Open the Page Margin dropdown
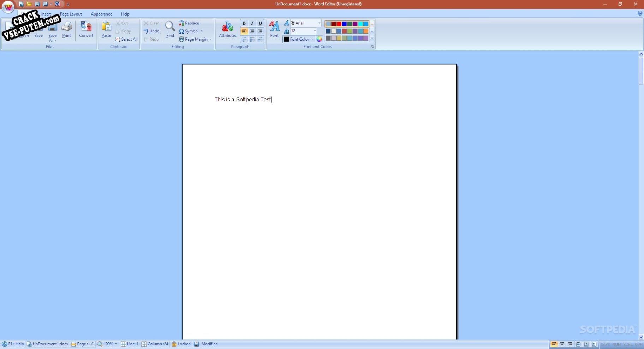This screenshot has width=644, height=349. 195,39
